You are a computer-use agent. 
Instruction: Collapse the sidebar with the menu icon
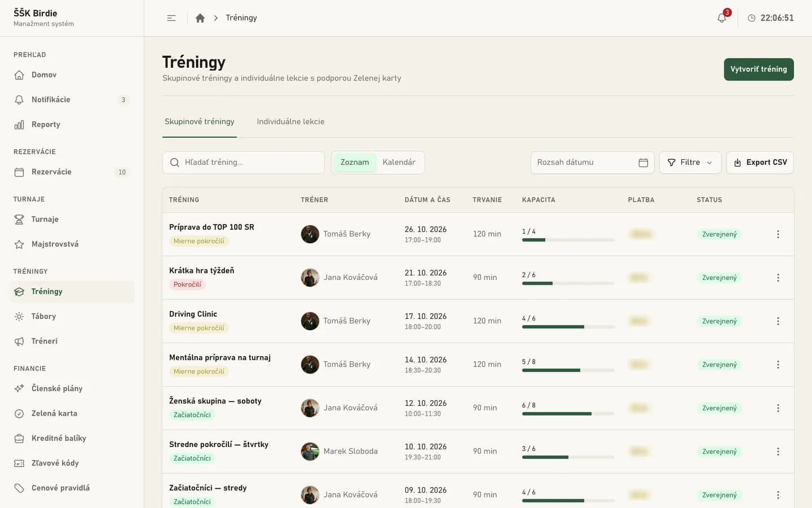[x=171, y=18]
